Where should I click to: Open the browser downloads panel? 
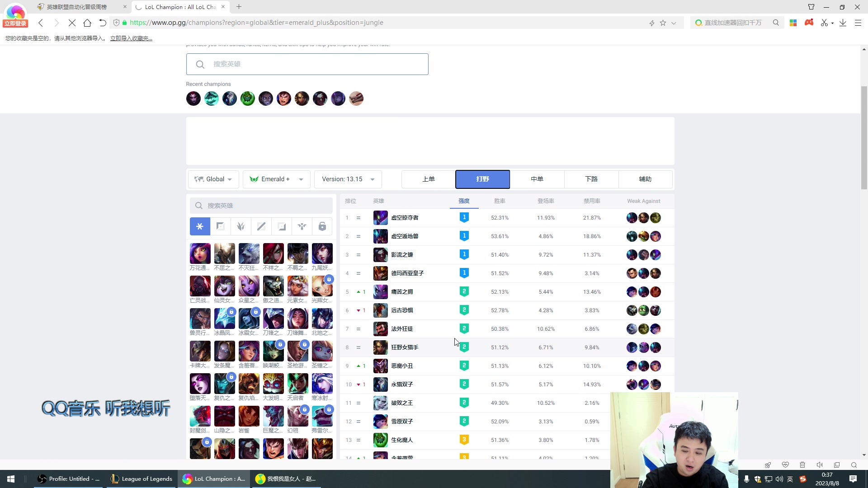point(843,23)
